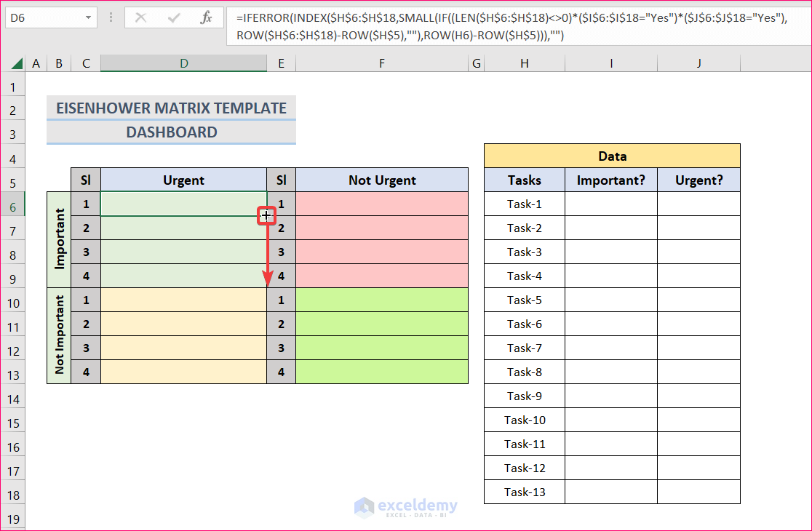This screenshot has width=812, height=531.
Task: Click the Tasks column heading
Action: (x=525, y=180)
